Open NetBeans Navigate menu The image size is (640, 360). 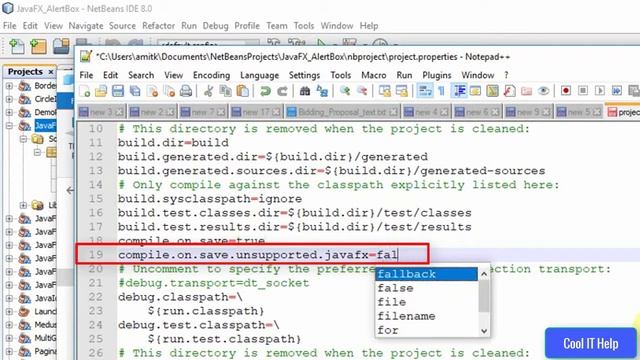point(86,26)
